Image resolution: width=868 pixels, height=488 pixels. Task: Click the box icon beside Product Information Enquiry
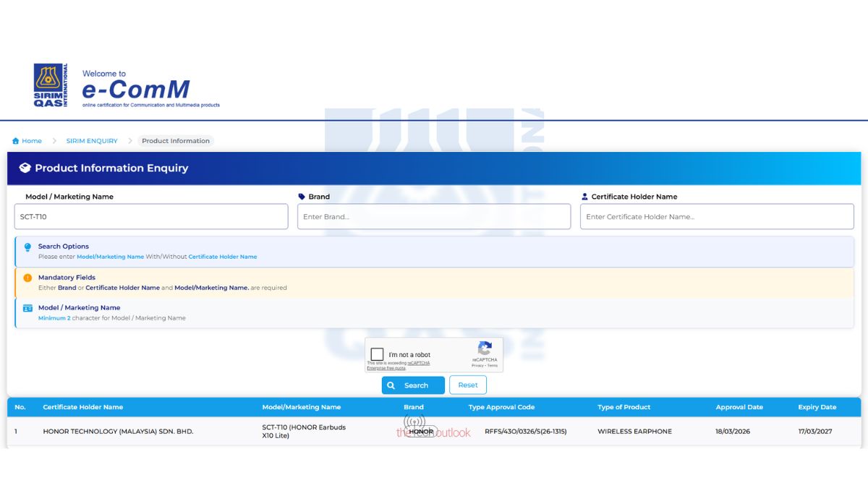tap(25, 168)
